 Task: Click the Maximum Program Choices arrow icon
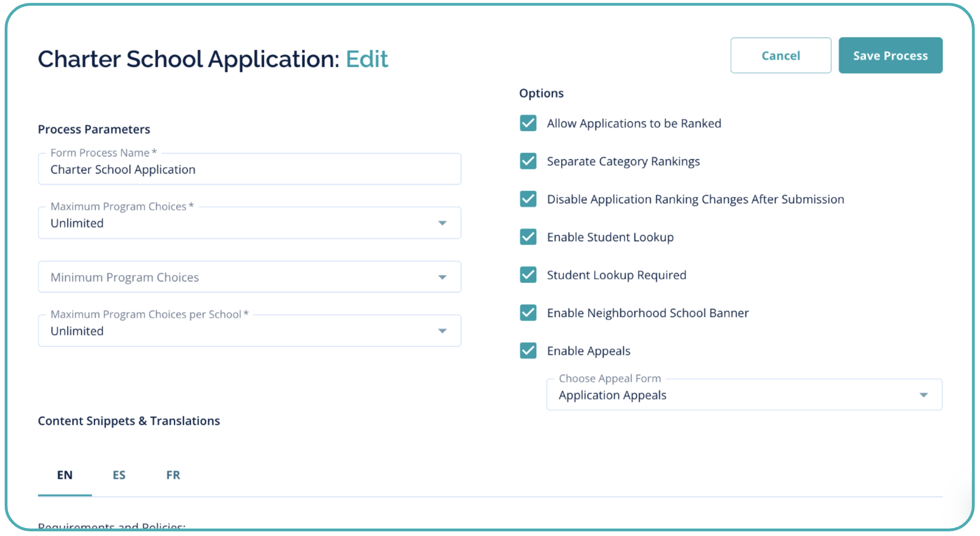point(442,223)
